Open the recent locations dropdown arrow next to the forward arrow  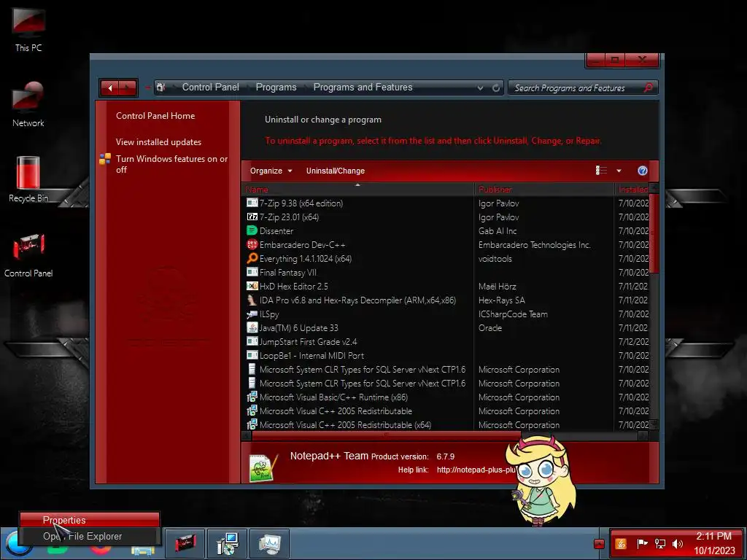pos(147,88)
